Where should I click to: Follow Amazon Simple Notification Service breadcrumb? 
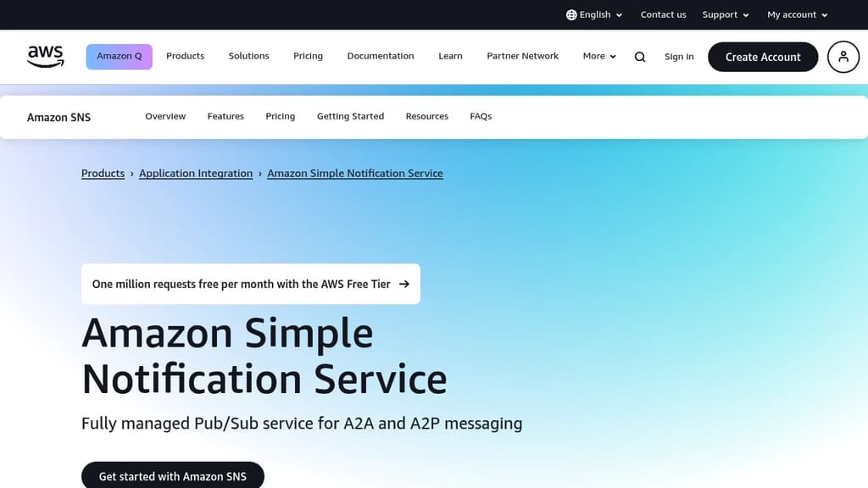(355, 173)
